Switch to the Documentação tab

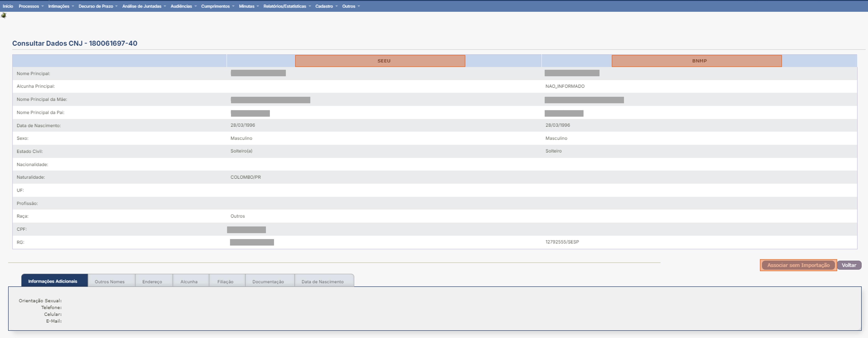[270, 281]
